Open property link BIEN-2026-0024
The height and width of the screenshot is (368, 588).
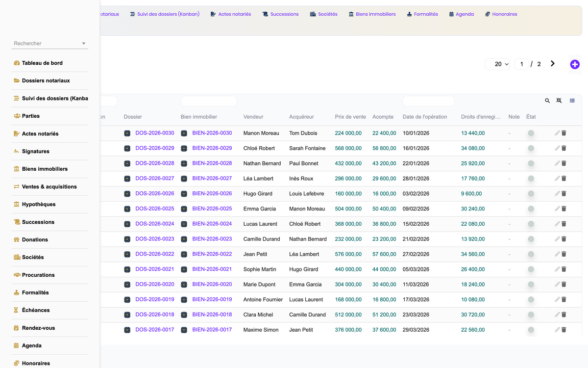[x=212, y=224]
